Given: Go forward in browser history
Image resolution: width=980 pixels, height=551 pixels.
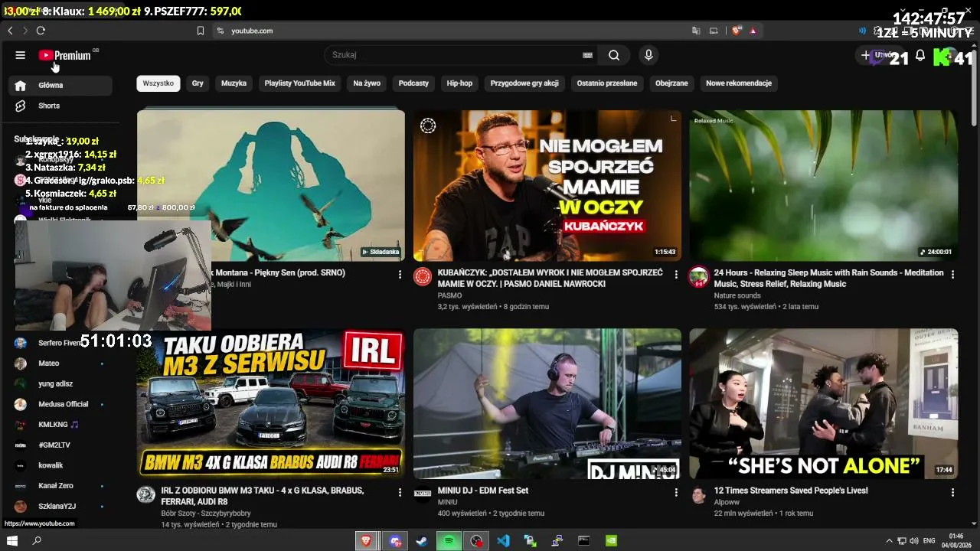Looking at the screenshot, I should click(x=25, y=31).
